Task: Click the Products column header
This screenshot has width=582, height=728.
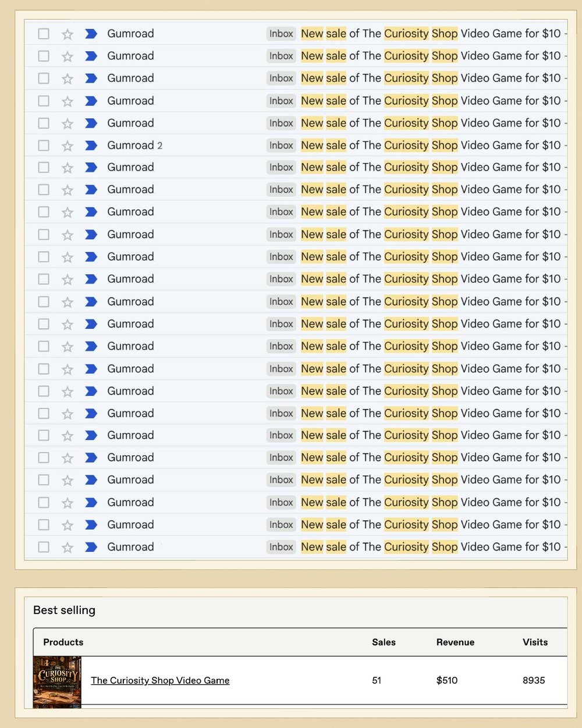Action: (63, 642)
